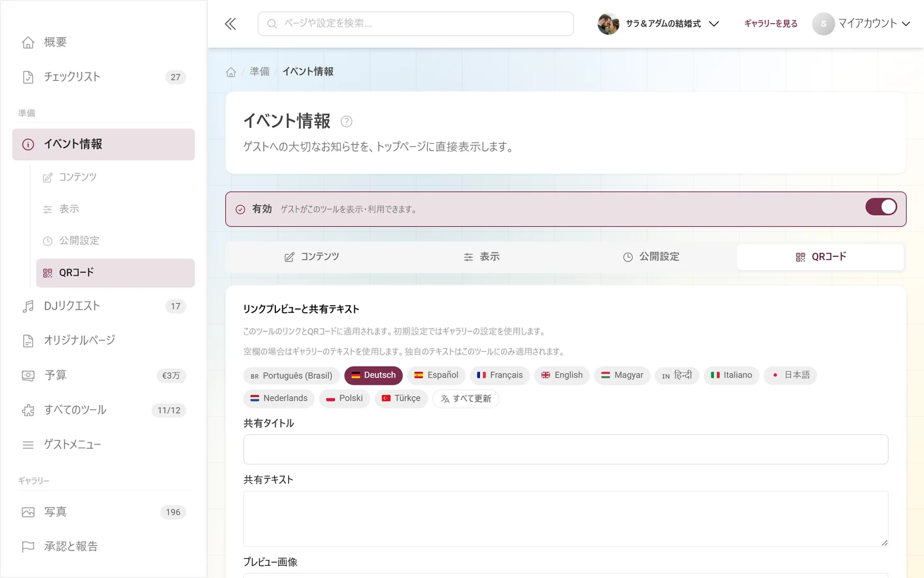
Task: Select the Français language chip
Action: coord(500,375)
